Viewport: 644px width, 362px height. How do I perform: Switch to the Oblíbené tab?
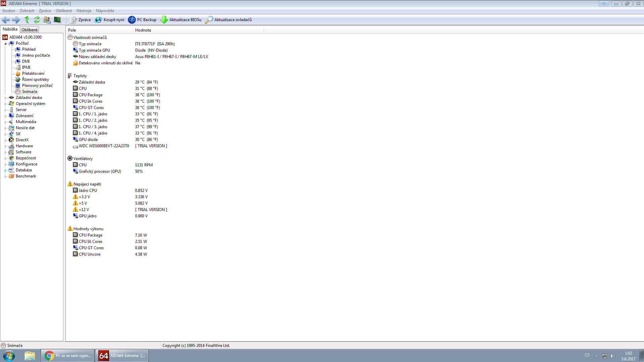30,30
